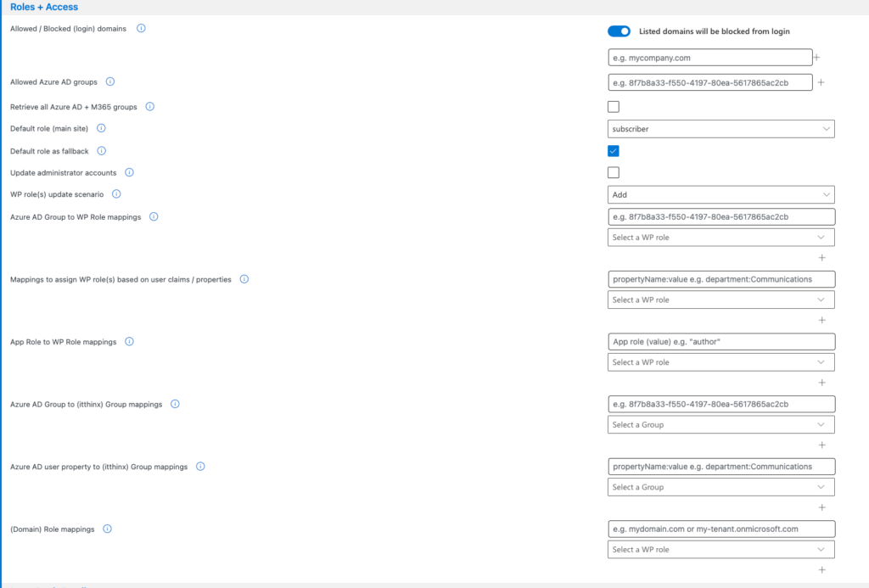Show info for WP role(s) update scenario
The height and width of the screenshot is (588, 869).
click(x=116, y=194)
